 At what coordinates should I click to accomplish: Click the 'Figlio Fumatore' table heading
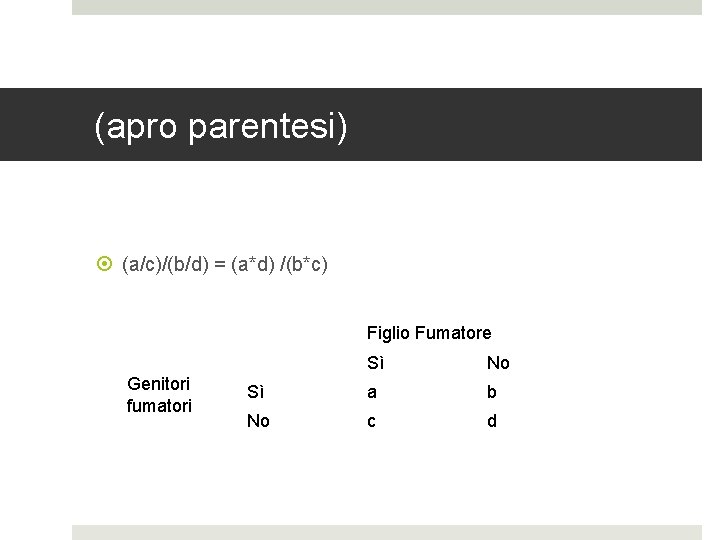[429, 333]
